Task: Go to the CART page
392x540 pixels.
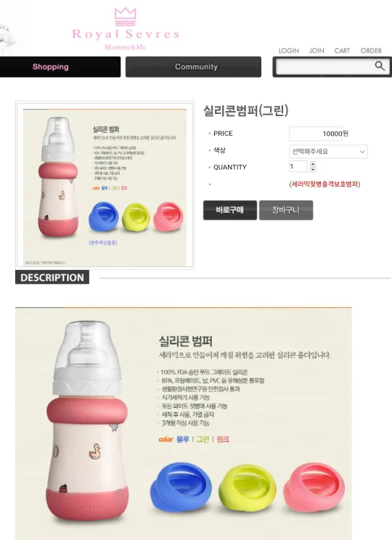Action: point(342,51)
